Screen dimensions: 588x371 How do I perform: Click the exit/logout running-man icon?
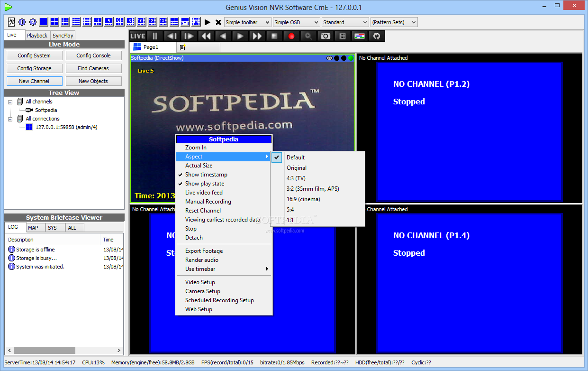coord(11,22)
